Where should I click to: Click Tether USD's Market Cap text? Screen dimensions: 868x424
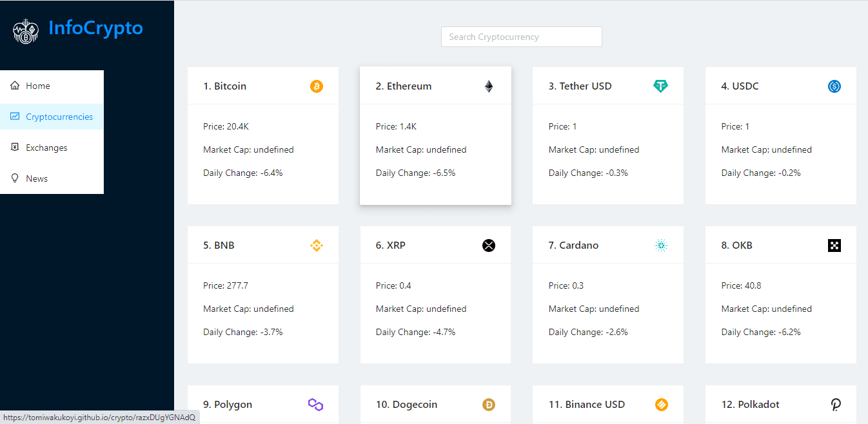tap(594, 149)
